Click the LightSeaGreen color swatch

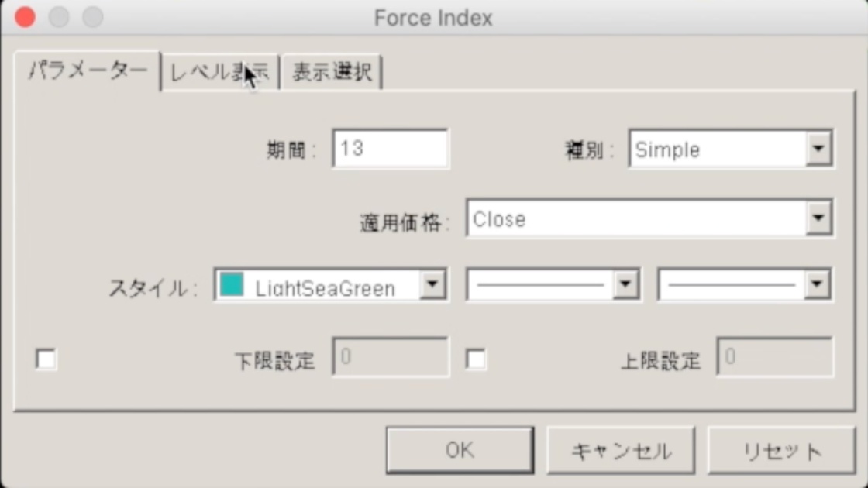(x=232, y=284)
